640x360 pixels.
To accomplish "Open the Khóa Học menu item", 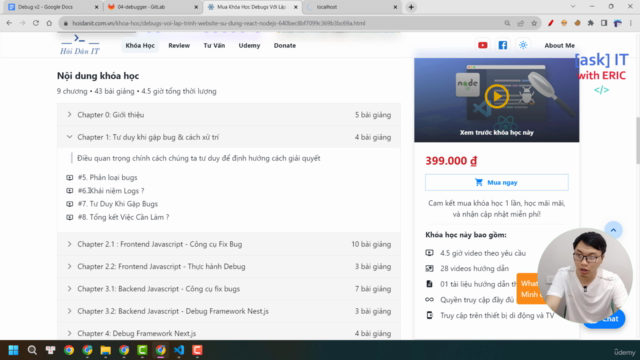I will (x=140, y=45).
